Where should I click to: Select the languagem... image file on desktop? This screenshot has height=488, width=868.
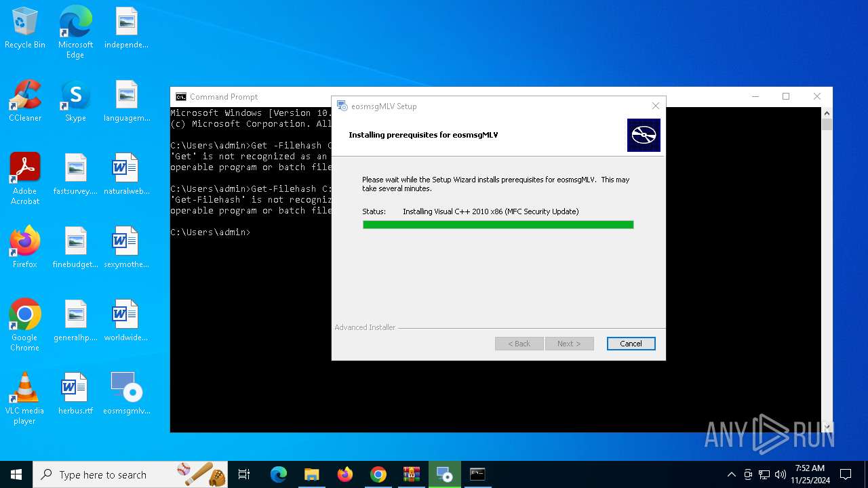pos(126,102)
